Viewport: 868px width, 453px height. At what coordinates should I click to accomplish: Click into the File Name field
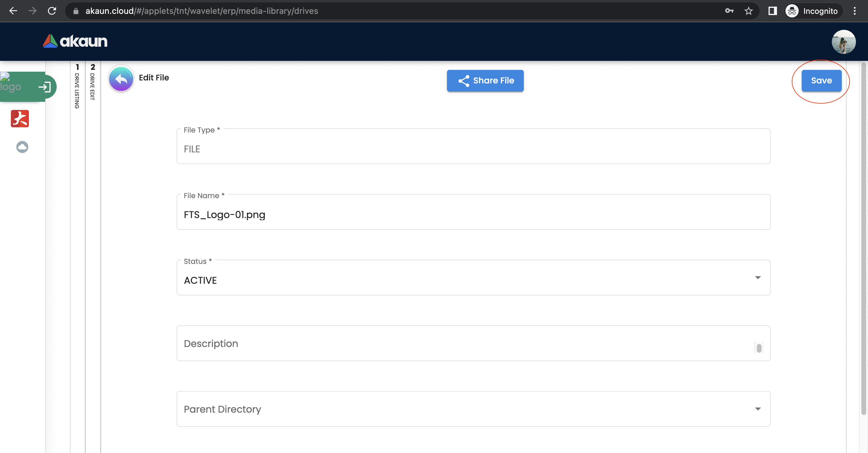(x=473, y=214)
